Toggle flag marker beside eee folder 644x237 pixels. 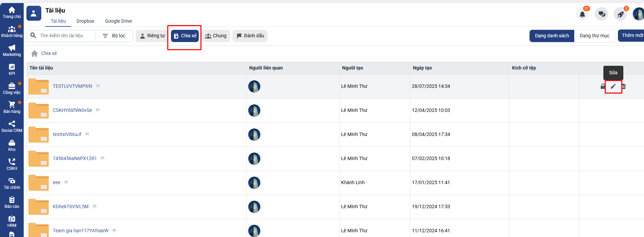click(66, 182)
